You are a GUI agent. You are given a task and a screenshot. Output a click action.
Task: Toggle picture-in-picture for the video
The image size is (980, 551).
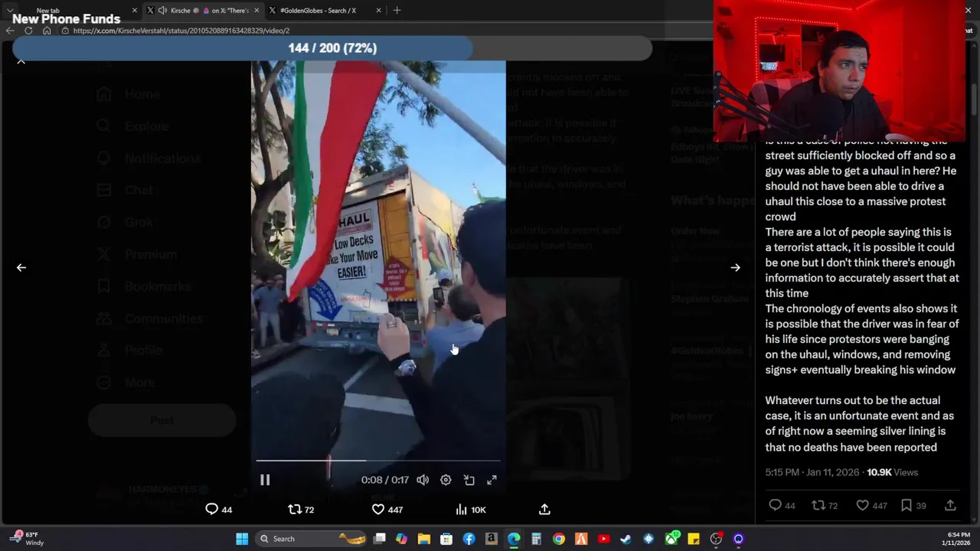click(469, 480)
